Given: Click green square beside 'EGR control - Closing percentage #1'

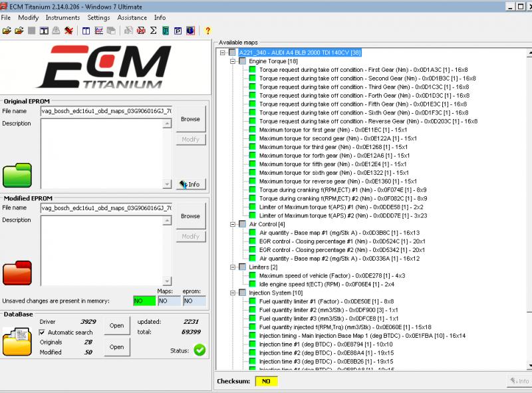Looking at the screenshot, I should 253,241.
